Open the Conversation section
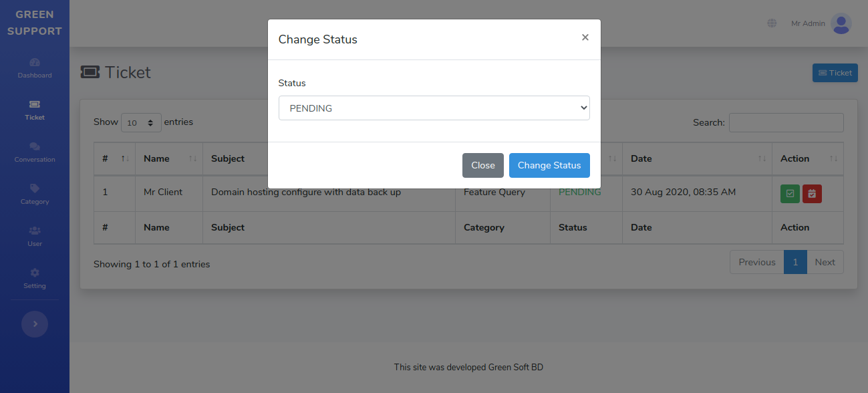This screenshot has height=393, width=868. 34,153
